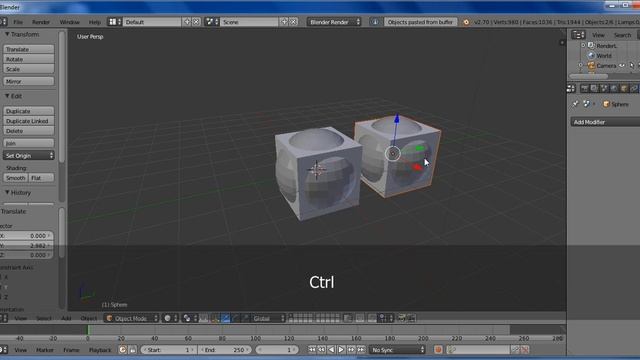Delete the current scene
Image resolution: width=640 pixels, height=360 pixels.
293,22
